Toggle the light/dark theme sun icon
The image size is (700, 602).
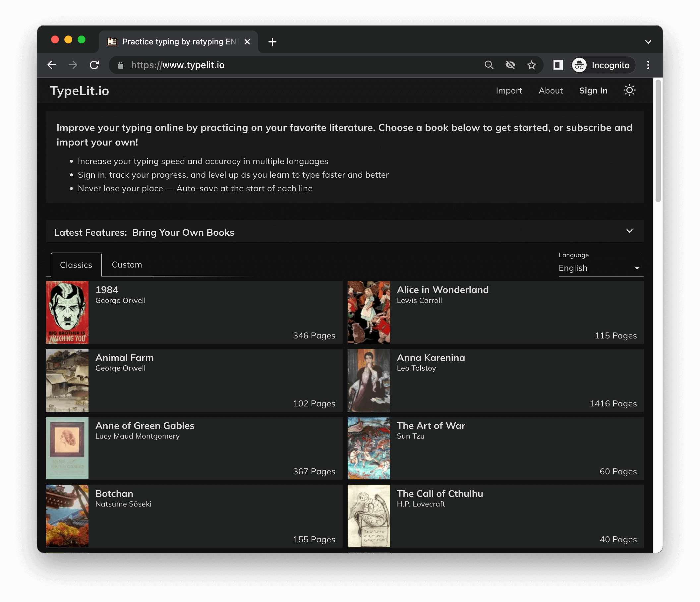point(629,90)
